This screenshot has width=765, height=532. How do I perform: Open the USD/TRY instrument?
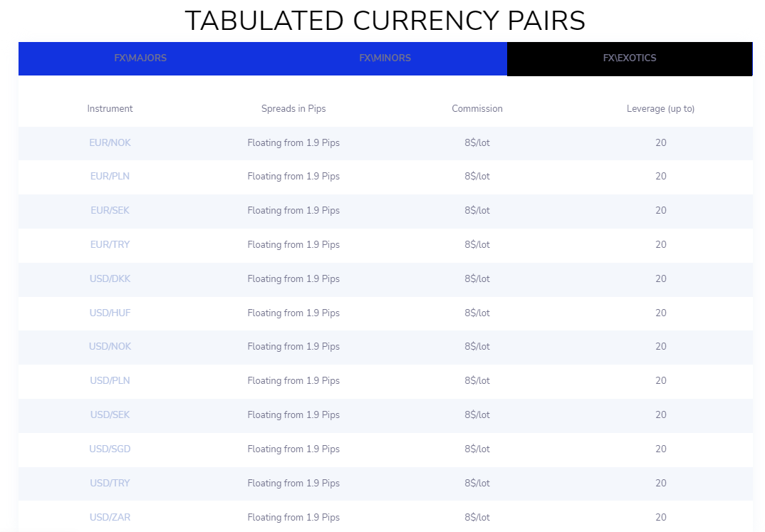[x=110, y=484]
